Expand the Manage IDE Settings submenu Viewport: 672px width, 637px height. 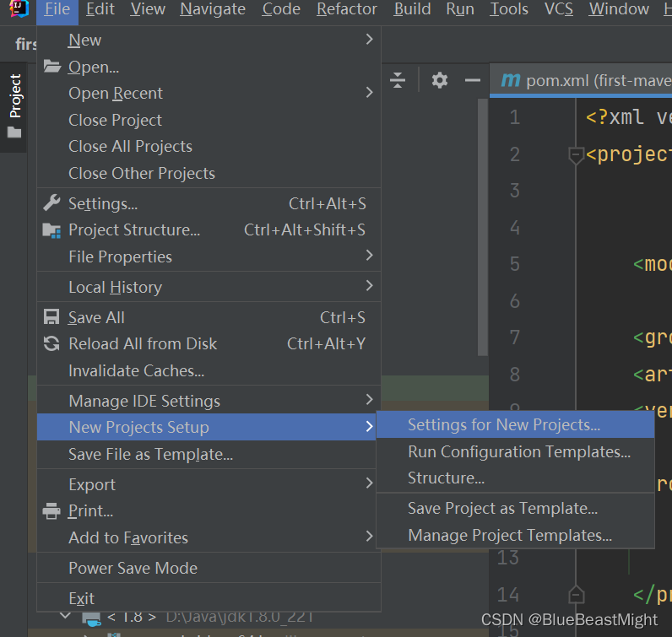tap(209, 401)
